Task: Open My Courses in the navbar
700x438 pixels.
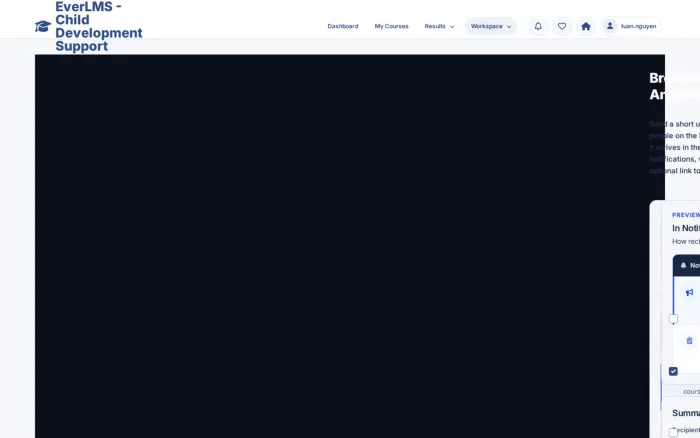Action: point(392,26)
